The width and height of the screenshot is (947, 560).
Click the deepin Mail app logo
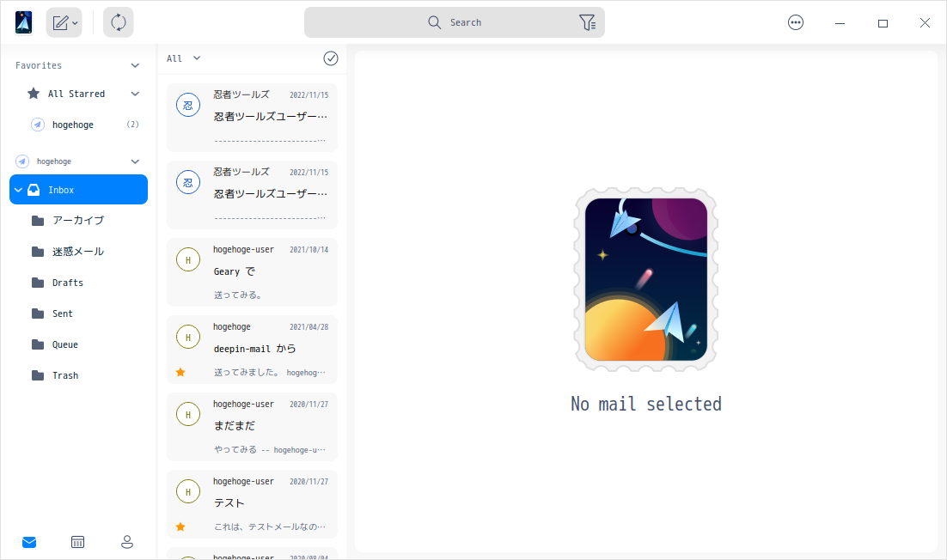tap(23, 23)
